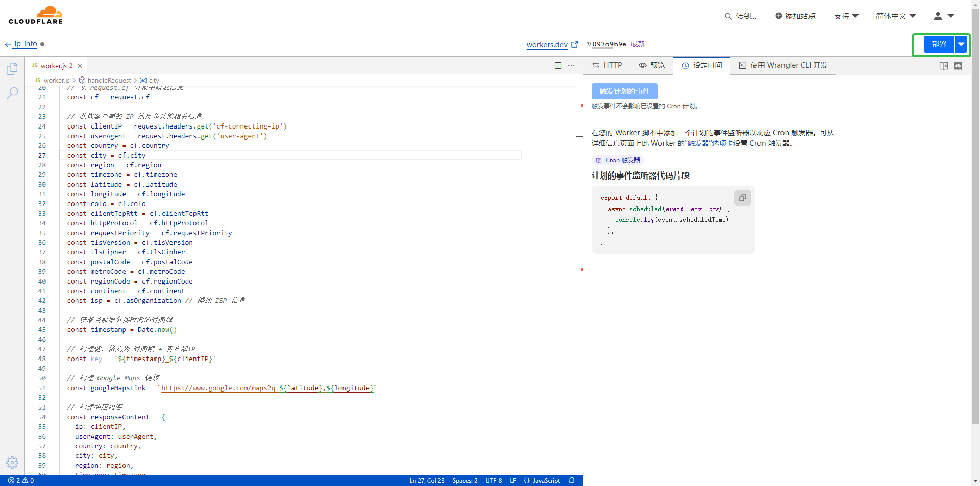
Task: Open the 使用 Wrangler CLI 开发 tab
Action: coord(783,65)
